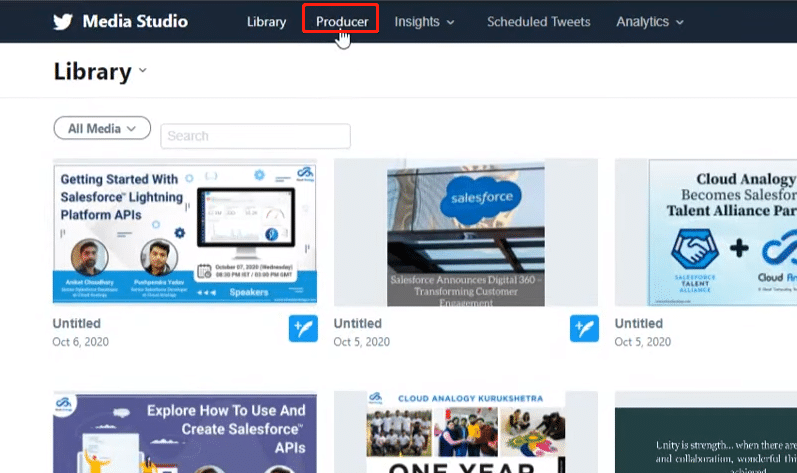797x473 pixels.
Task: Select Untitled title under Cloud Analogy Talent card
Action: click(638, 324)
